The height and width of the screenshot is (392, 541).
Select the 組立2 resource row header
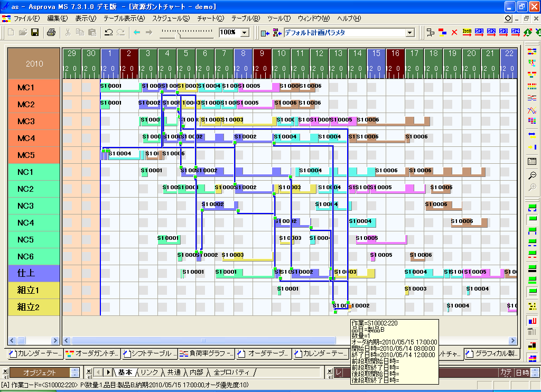point(34,307)
